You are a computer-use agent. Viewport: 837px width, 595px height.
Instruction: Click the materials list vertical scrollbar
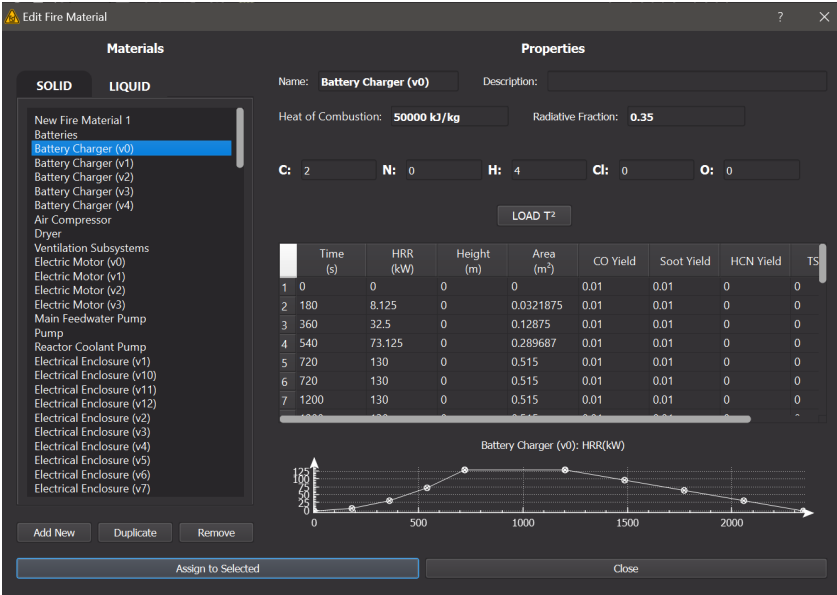coord(240,138)
